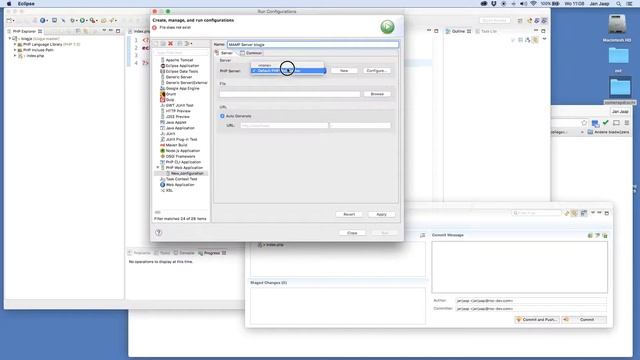Screen dimensions: 640x360
Task: Select Maven Build configuration type
Action: 176,145
